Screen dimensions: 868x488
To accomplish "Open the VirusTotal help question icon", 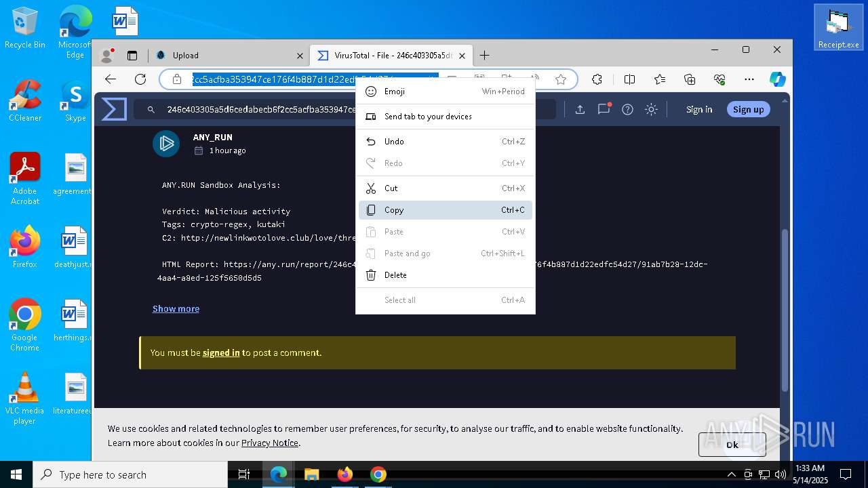I will pyautogui.click(x=627, y=109).
